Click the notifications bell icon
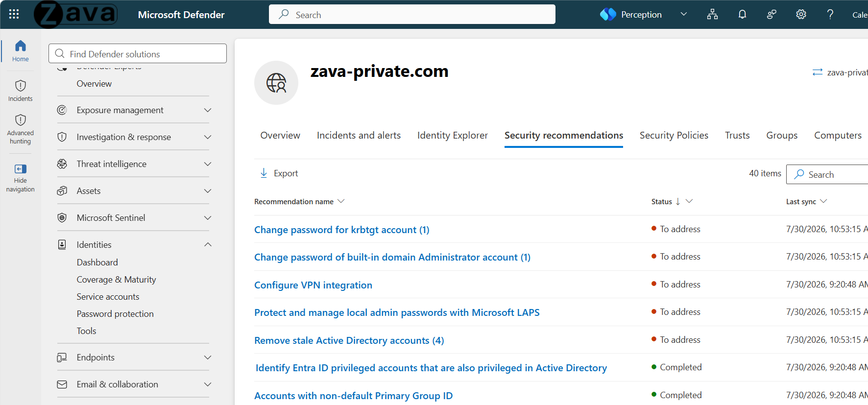Image resolution: width=868 pixels, height=405 pixels. (742, 14)
